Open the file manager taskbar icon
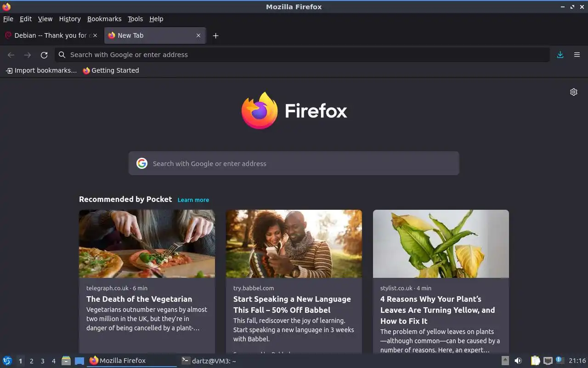Image resolution: width=588 pixels, height=368 pixels. tap(66, 361)
